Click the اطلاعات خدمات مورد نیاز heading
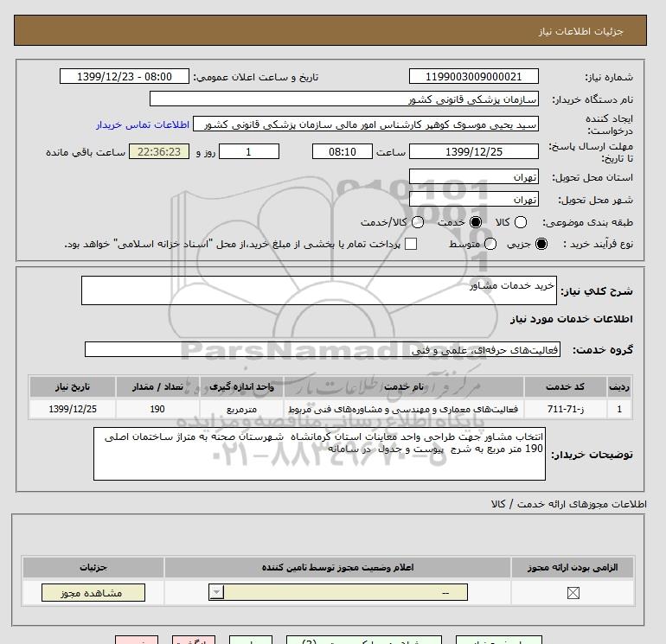666x644 pixels. 571,319
